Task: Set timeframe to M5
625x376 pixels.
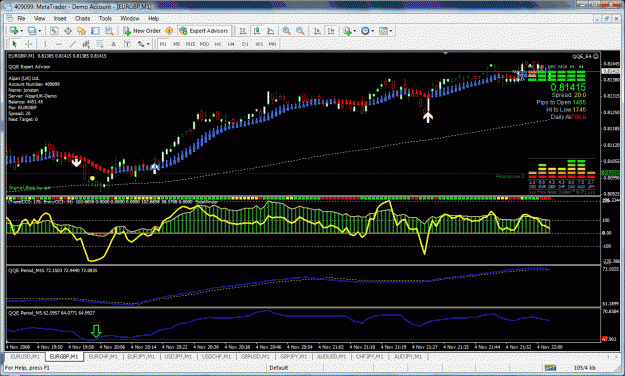Action: pos(177,44)
